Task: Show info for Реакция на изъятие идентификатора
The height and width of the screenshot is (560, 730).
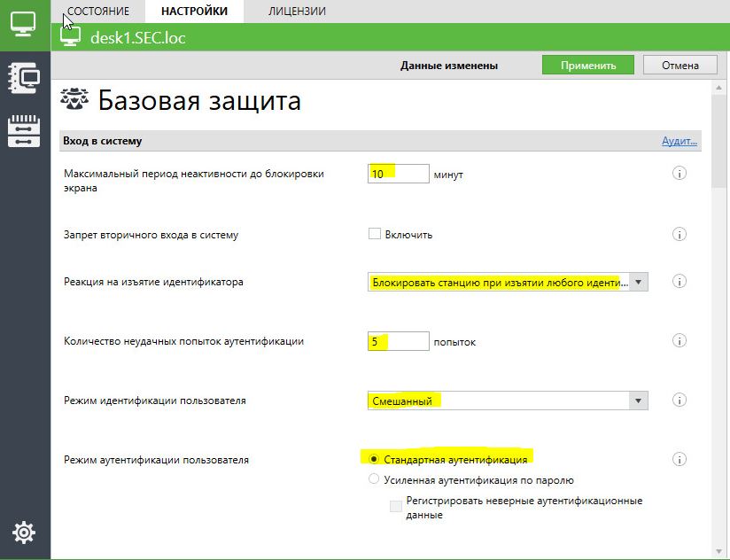Action: 680,282
